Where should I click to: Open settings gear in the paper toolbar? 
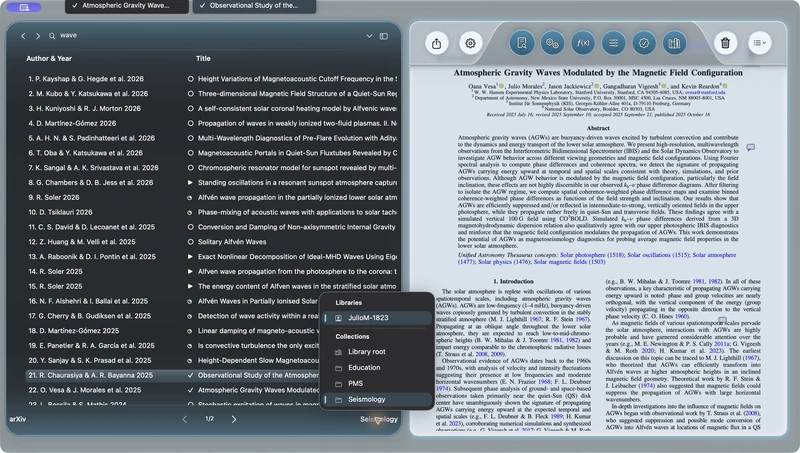point(470,43)
